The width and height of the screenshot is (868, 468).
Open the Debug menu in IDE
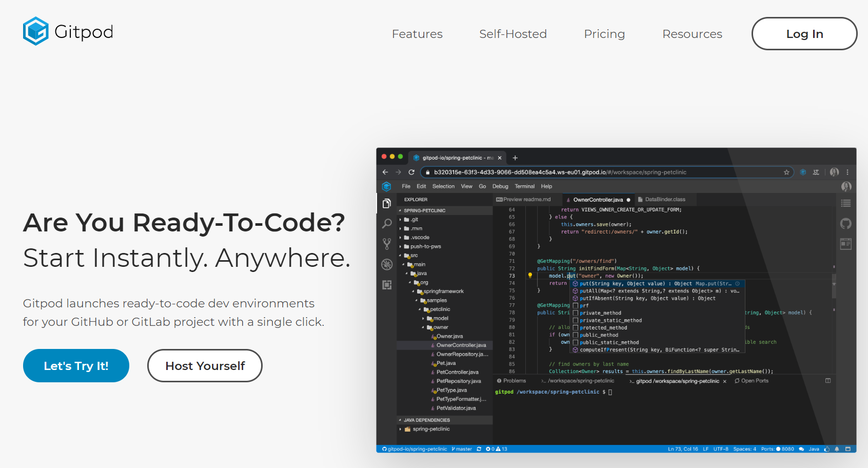500,186
